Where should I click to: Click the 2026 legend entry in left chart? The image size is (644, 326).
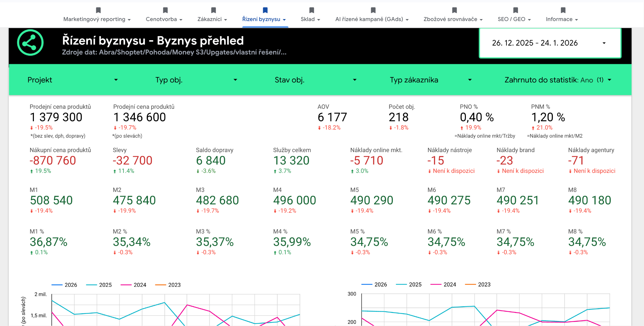click(x=64, y=285)
